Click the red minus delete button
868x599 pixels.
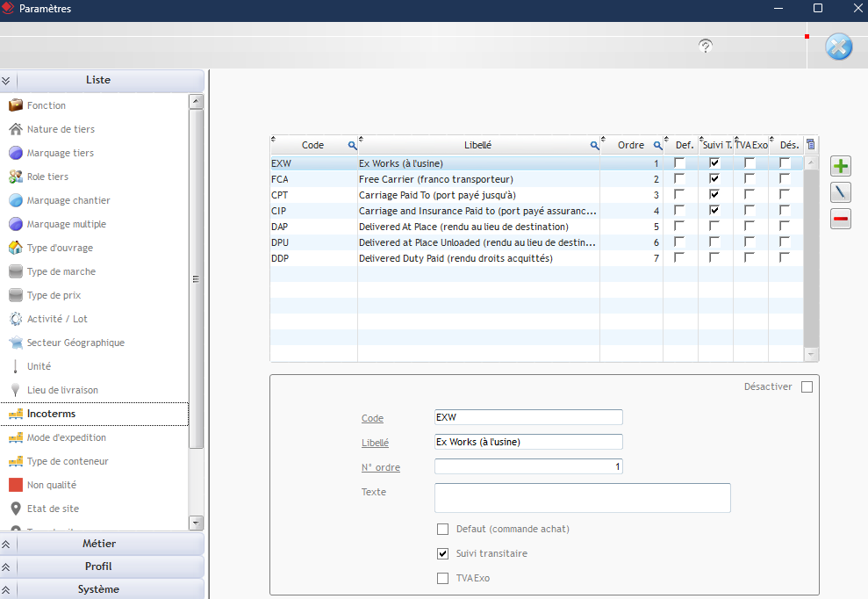click(841, 219)
